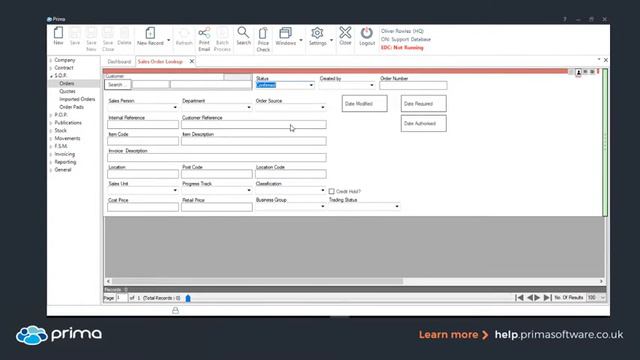The height and width of the screenshot is (360, 640).
Task: Click the Customer Reference field
Action: click(254, 124)
